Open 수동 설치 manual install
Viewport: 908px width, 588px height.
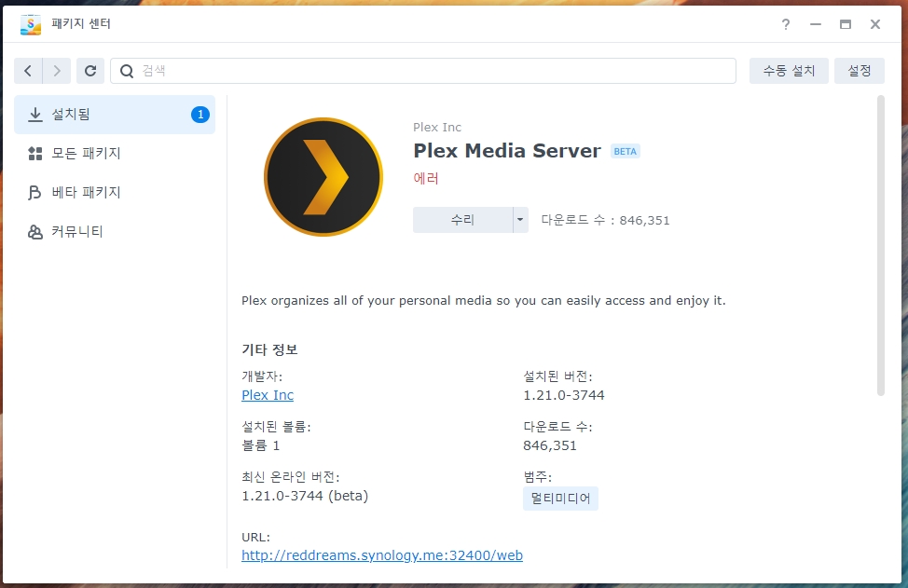point(789,71)
